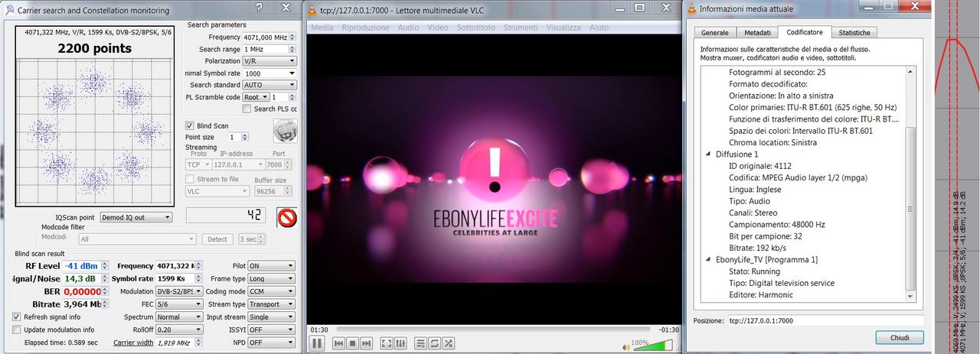This screenshot has width=980, height=354.
Task: Skip to next media in VLC
Action: [x=367, y=344]
